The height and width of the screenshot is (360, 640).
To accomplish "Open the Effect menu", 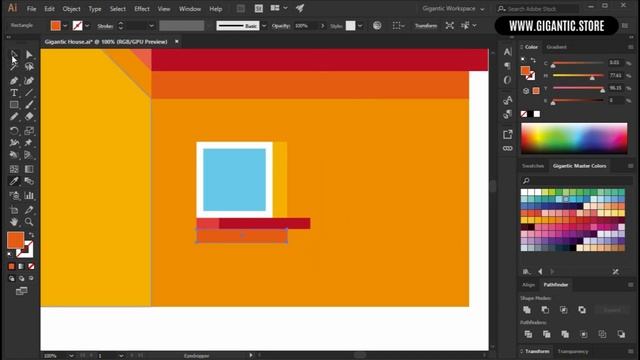I will (142, 9).
